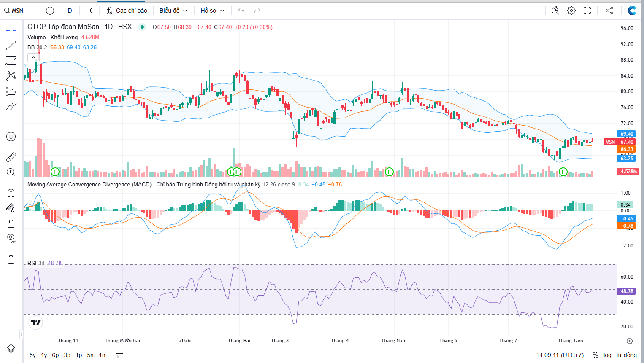Toggle percent price scale
This screenshot has width=644, height=363.
coord(595,355)
